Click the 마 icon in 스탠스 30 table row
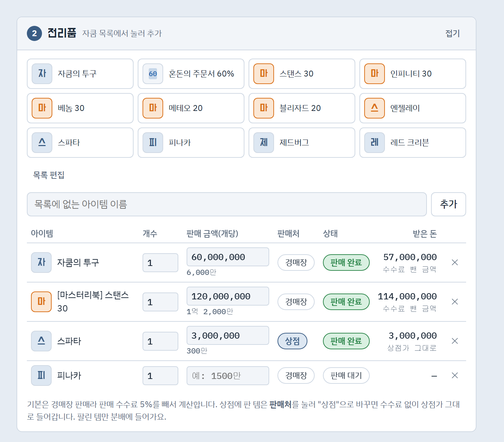The width and height of the screenshot is (504, 442). [x=41, y=302]
